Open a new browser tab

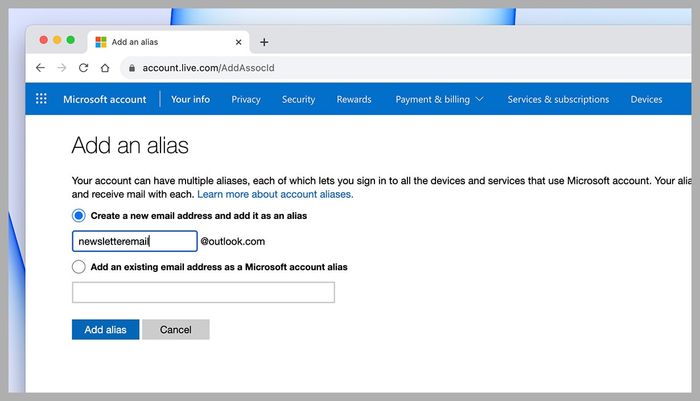tap(264, 42)
